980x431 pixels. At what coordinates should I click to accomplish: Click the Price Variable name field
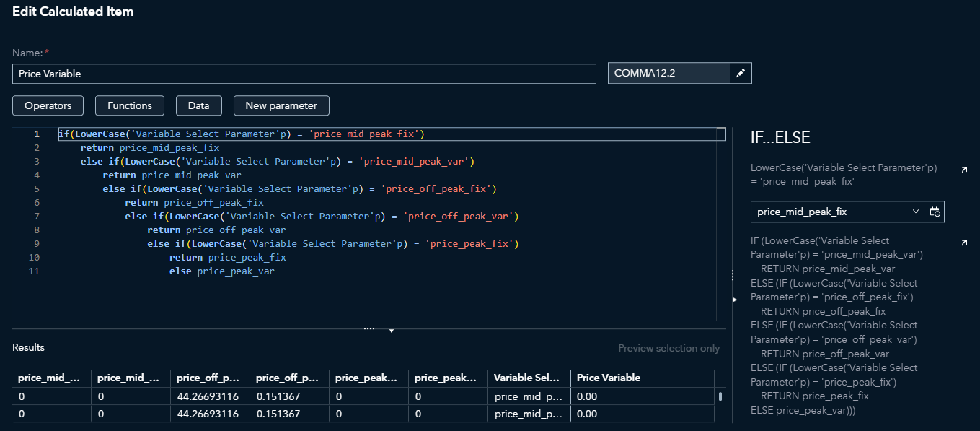(x=304, y=74)
